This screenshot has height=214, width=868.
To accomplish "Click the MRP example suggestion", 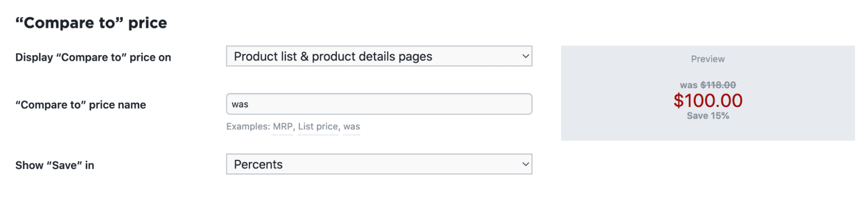I will [283, 127].
